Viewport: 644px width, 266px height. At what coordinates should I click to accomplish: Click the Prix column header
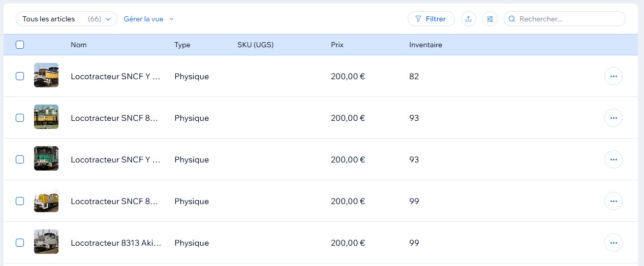pos(337,45)
